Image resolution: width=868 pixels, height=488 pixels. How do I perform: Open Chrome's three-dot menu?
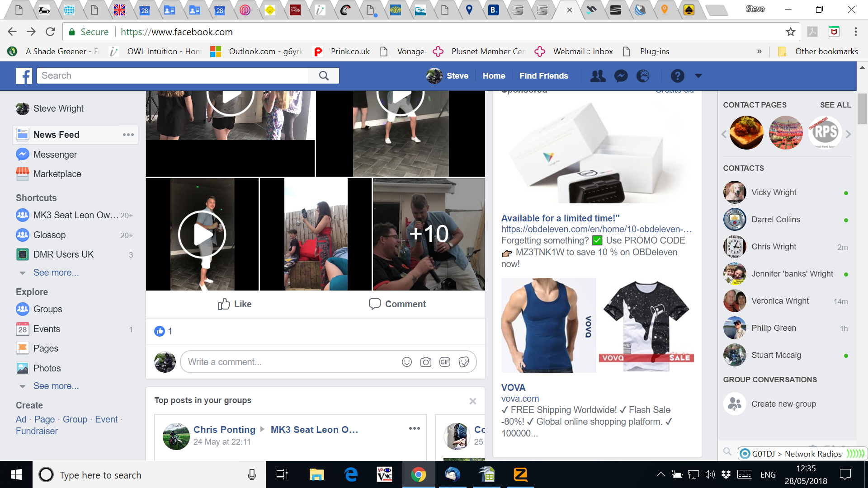(855, 32)
